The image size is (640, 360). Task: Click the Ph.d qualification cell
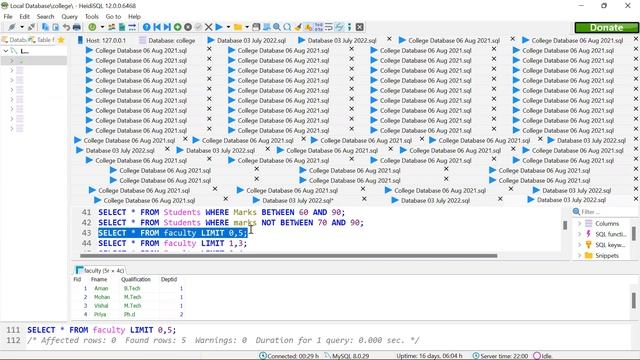(x=129, y=314)
